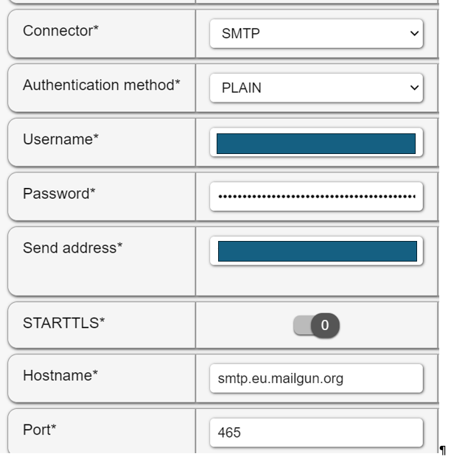Image resolution: width=465 pixels, height=476 pixels.
Task: Open the Authentication method dropdown showing PLAIN
Action: (x=315, y=88)
